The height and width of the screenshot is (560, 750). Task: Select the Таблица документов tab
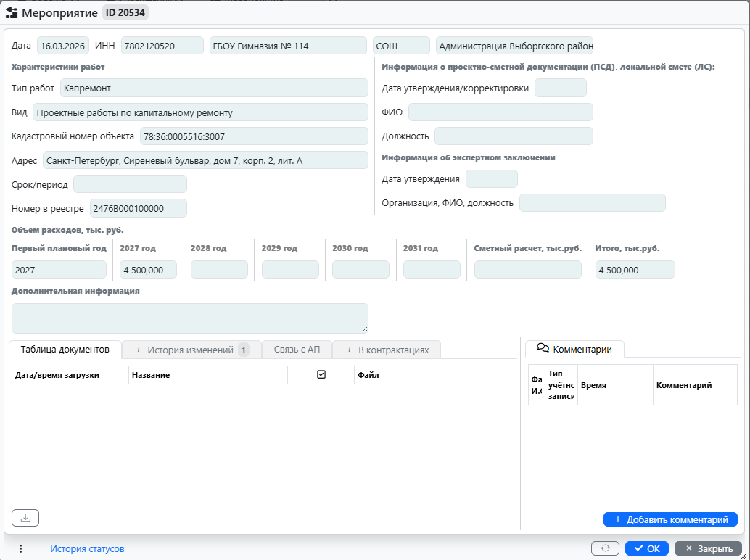(65, 349)
